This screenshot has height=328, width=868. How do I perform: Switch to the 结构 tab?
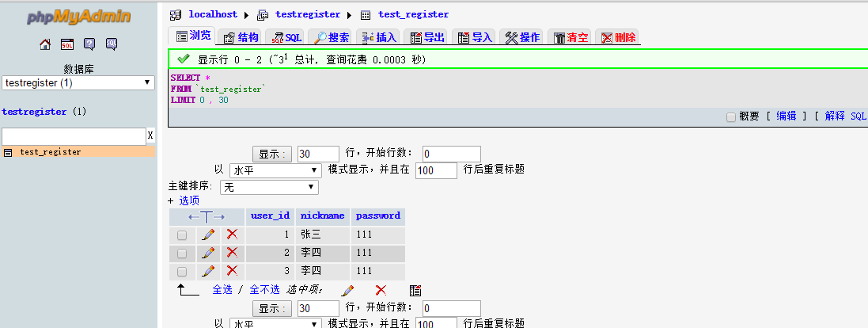coord(241,38)
